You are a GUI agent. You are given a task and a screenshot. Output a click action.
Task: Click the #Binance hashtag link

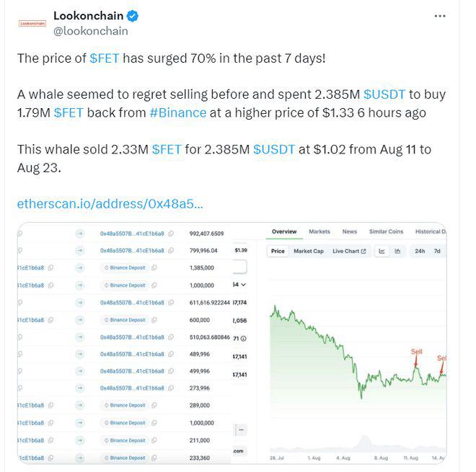point(178,113)
